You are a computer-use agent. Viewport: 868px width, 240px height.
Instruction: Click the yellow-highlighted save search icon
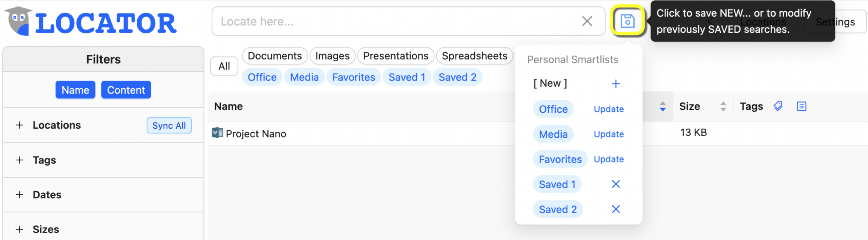point(628,21)
